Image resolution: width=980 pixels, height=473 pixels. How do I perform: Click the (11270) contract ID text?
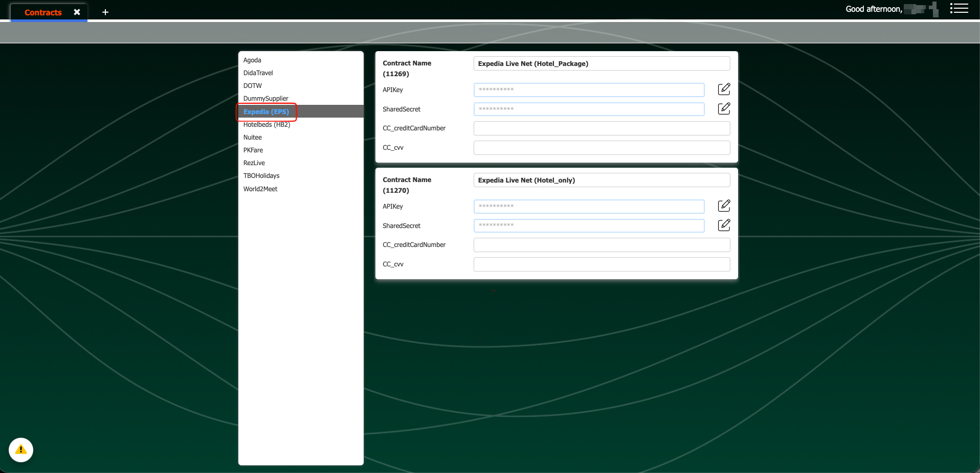[396, 190]
